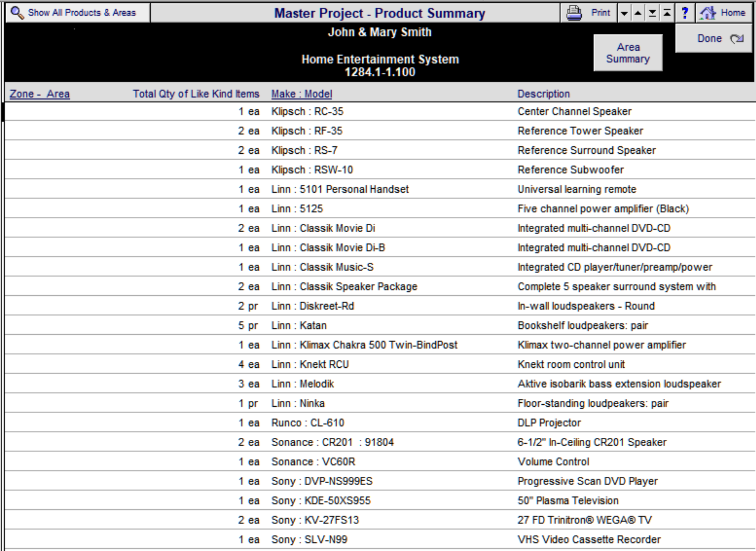The height and width of the screenshot is (551, 756).
Task: Click the In-wall loudspeakers - Round description
Action: 586,306
